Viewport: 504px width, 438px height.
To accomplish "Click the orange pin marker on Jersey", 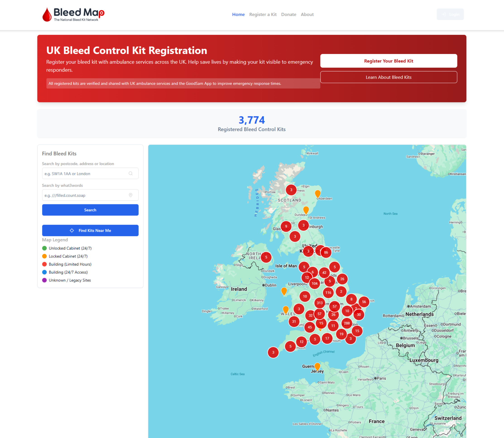I will click(317, 366).
